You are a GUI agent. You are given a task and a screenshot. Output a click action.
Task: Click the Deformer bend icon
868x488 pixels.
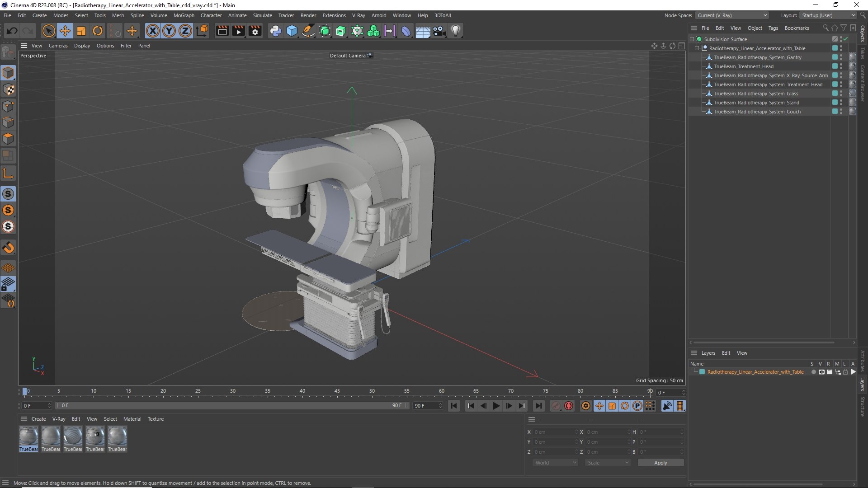pyautogui.click(x=406, y=31)
